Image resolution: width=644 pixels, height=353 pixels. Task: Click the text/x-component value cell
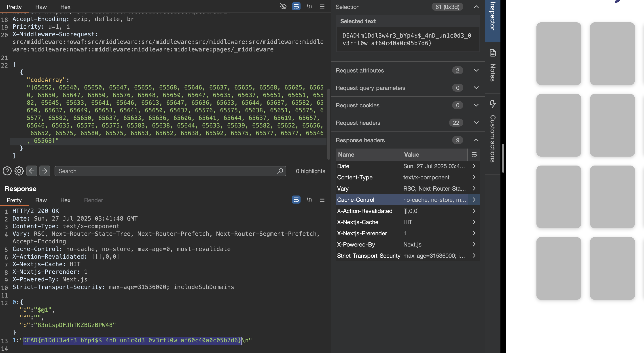coord(434,177)
